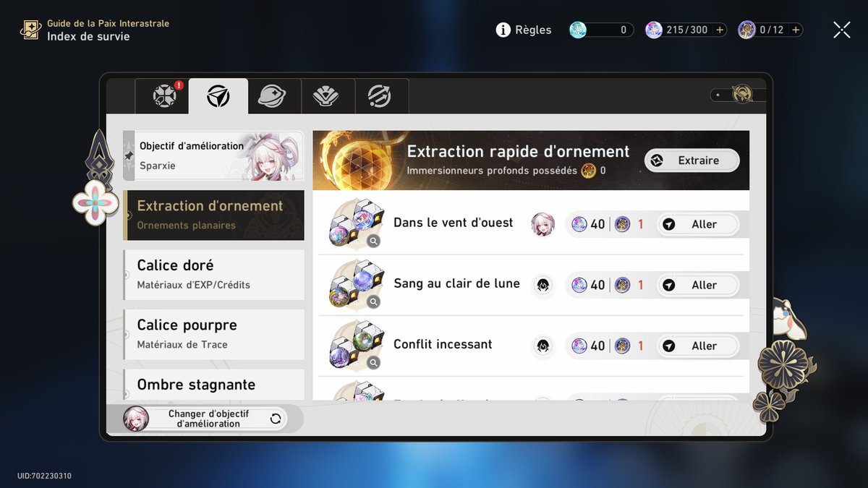The width and height of the screenshot is (868, 488).
Task: Click the plus beside 215/300 energy
Action: pyautogui.click(x=720, y=30)
